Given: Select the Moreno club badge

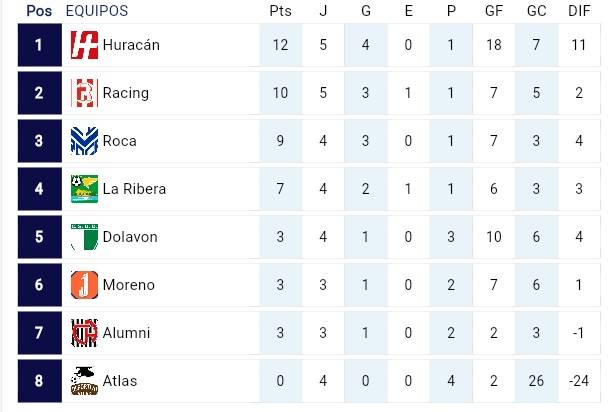Looking at the screenshot, I should point(84,285).
